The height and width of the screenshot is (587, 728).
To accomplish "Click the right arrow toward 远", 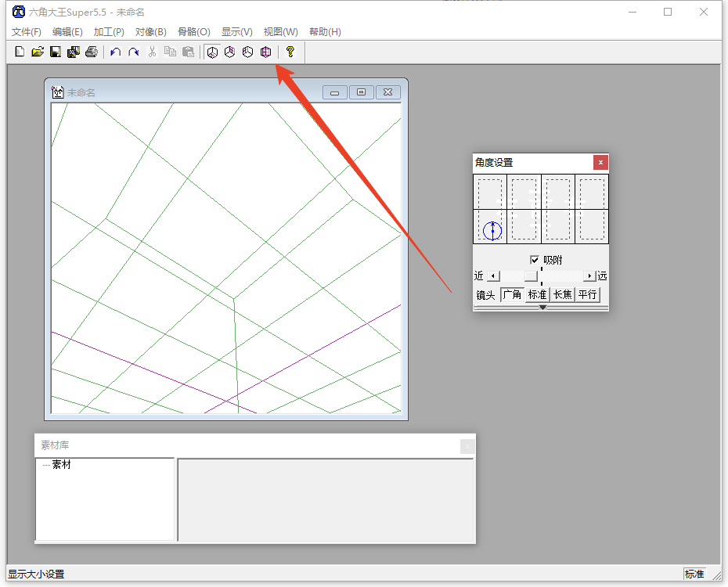I will [589, 276].
